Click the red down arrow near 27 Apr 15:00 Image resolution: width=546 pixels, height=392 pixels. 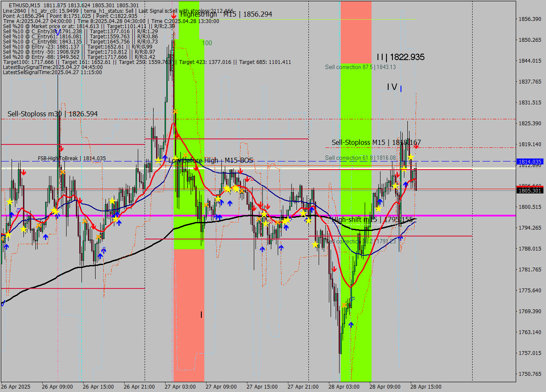[x=260, y=205]
